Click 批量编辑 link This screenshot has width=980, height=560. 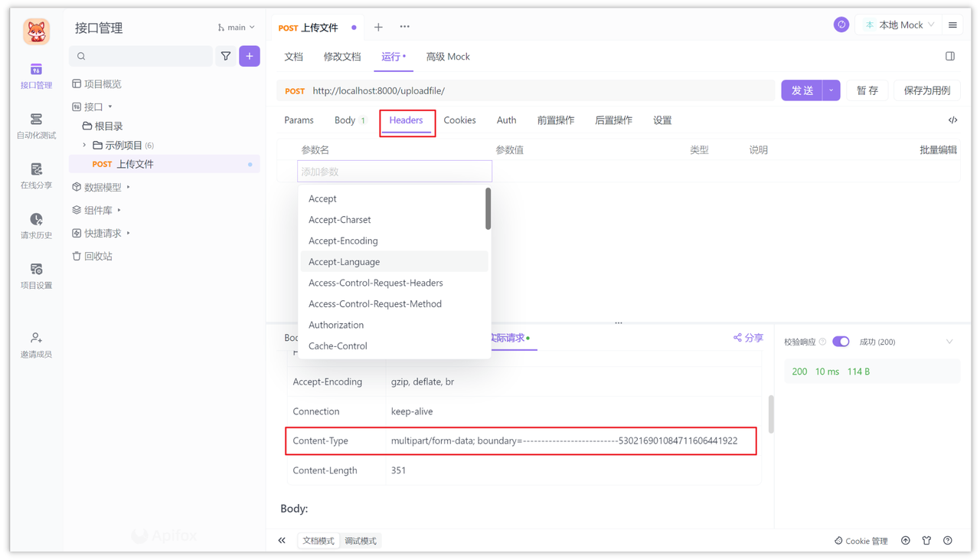pos(939,150)
